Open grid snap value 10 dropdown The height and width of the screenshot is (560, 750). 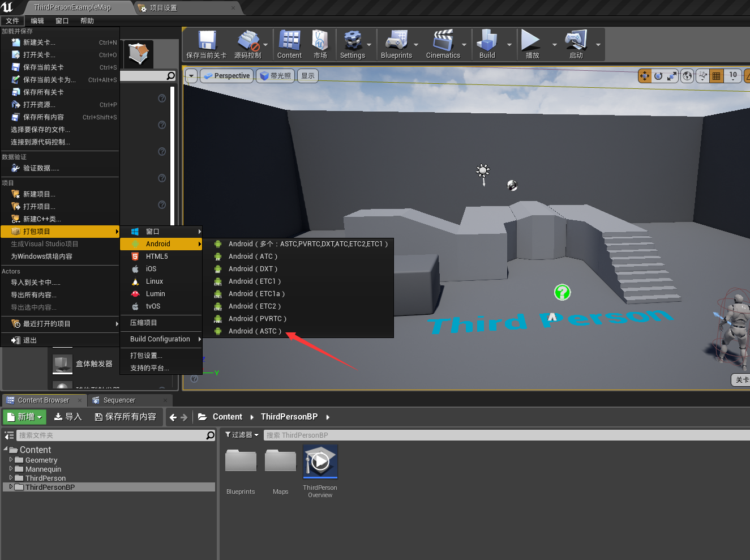(x=733, y=76)
